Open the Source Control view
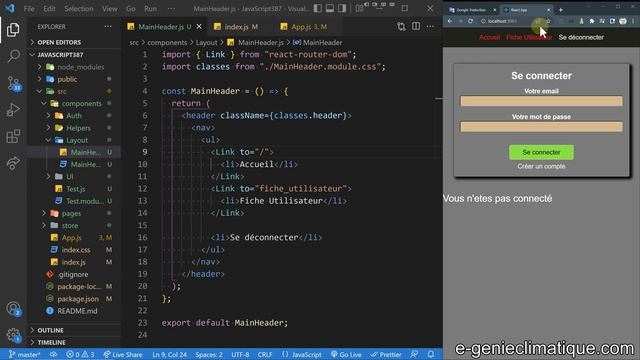Image resolution: width=640 pixels, height=360 pixels. [x=13, y=83]
